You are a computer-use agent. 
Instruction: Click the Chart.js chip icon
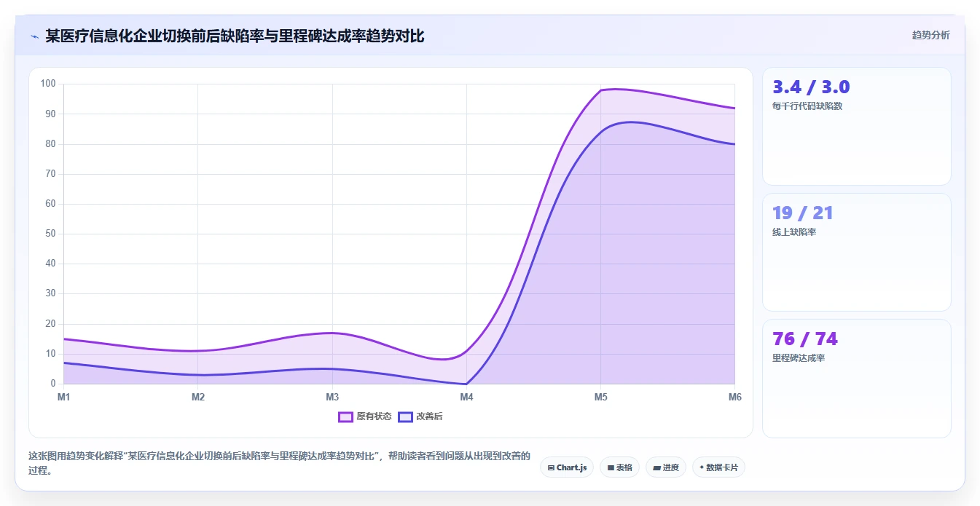pyautogui.click(x=551, y=467)
